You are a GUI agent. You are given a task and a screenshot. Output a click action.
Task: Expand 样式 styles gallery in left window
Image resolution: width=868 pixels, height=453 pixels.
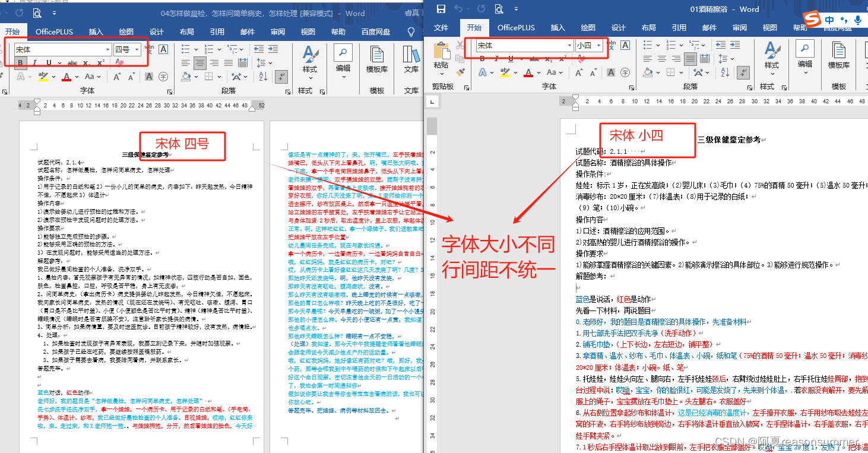click(x=310, y=77)
